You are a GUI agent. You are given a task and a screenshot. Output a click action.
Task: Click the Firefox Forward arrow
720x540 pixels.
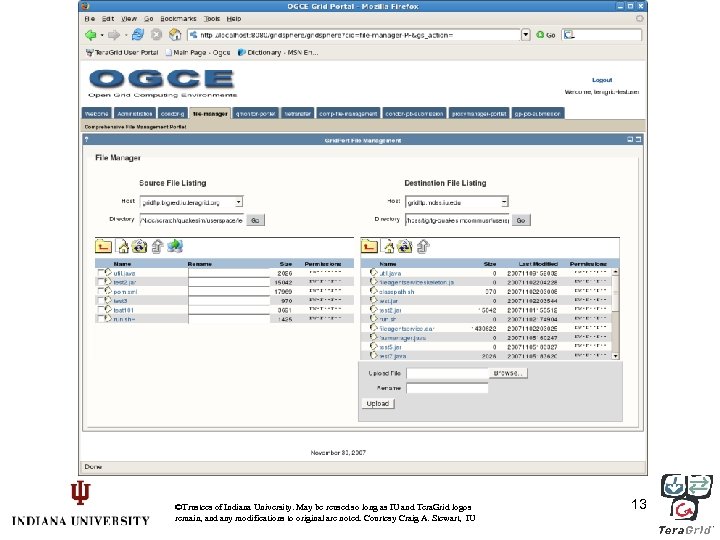(113, 35)
